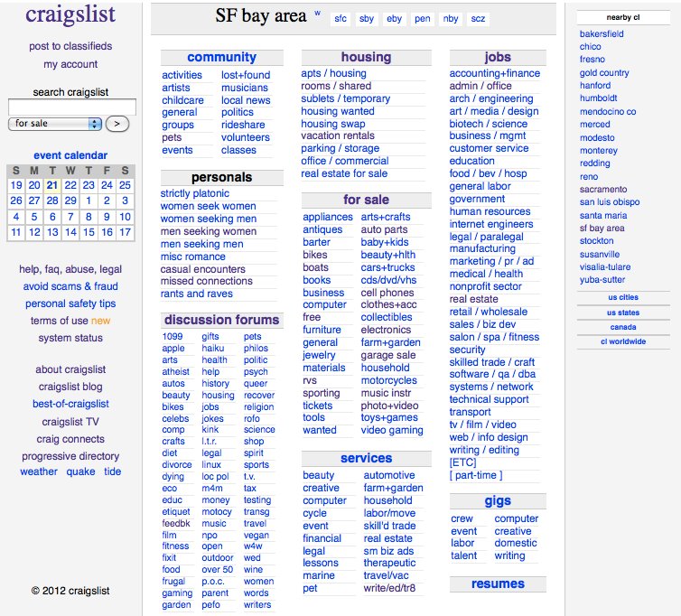Expand the cl worldwide list

coord(623,341)
